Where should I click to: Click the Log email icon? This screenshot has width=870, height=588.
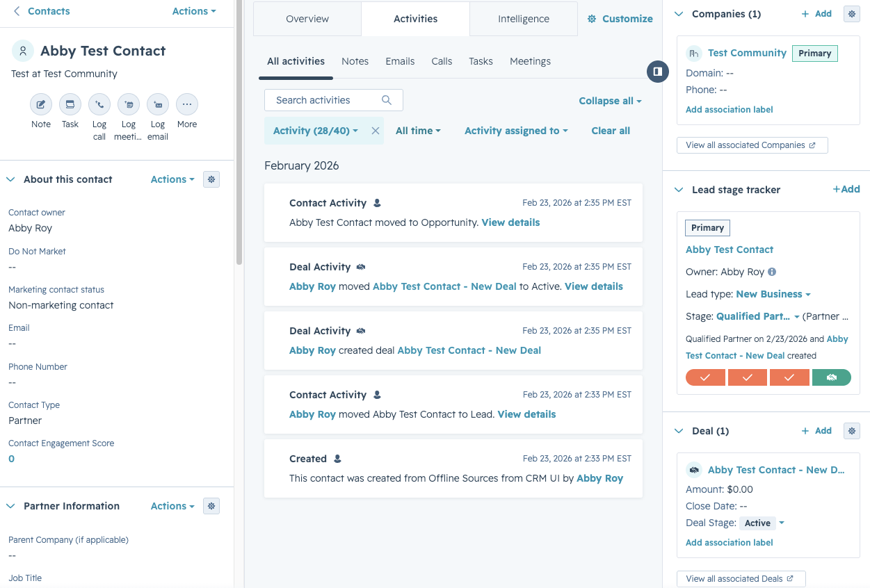(x=158, y=105)
